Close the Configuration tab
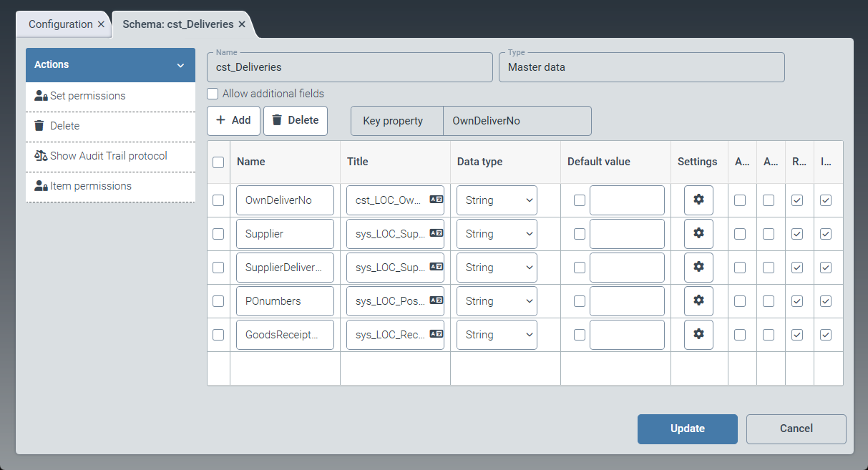868x470 pixels. pos(101,24)
